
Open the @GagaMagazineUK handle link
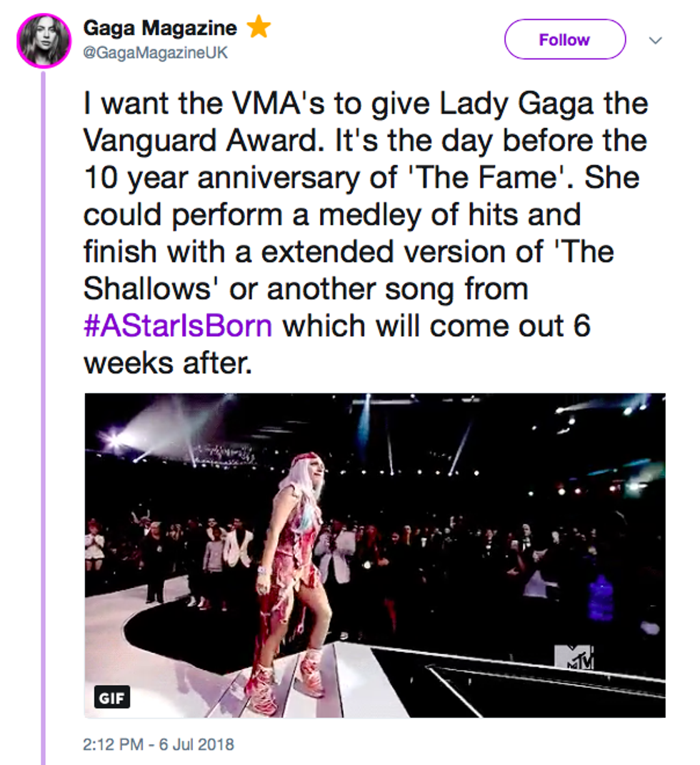click(x=156, y=54)
